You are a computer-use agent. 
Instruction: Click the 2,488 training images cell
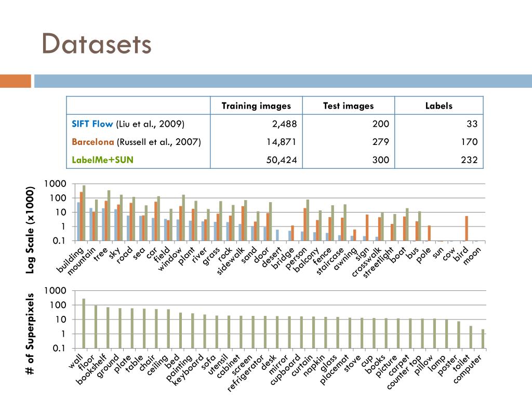tap(284, 124)
